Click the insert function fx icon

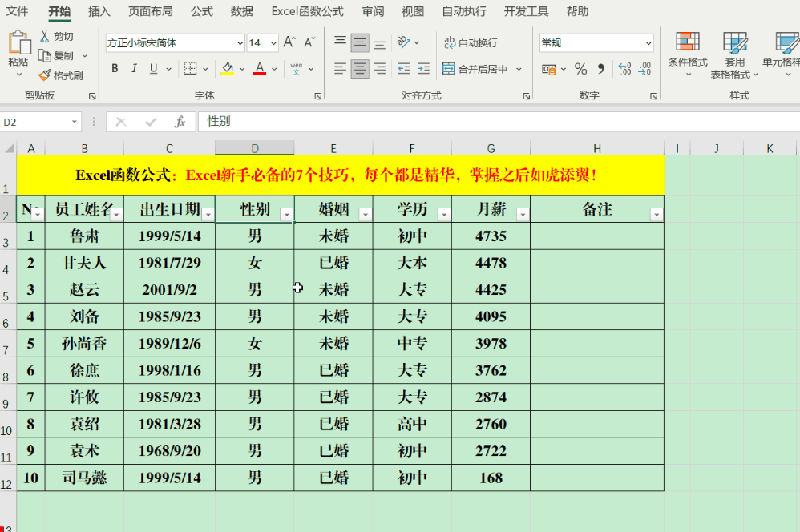coord(180,122)
